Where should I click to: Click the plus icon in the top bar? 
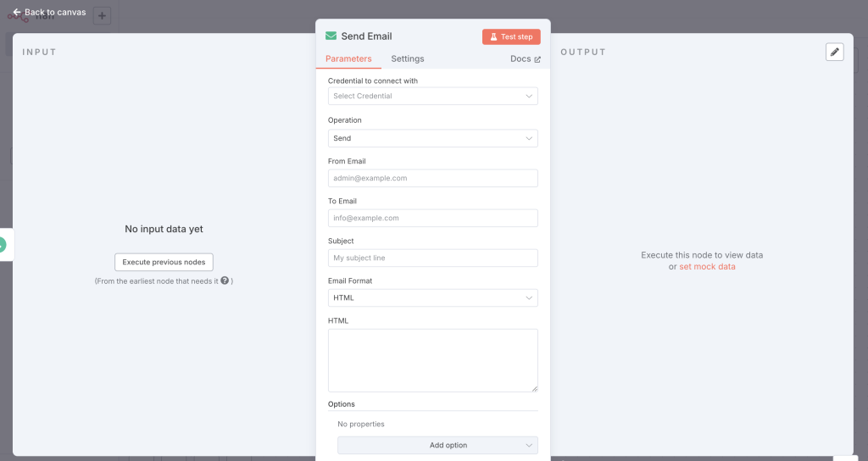[102, 15]
